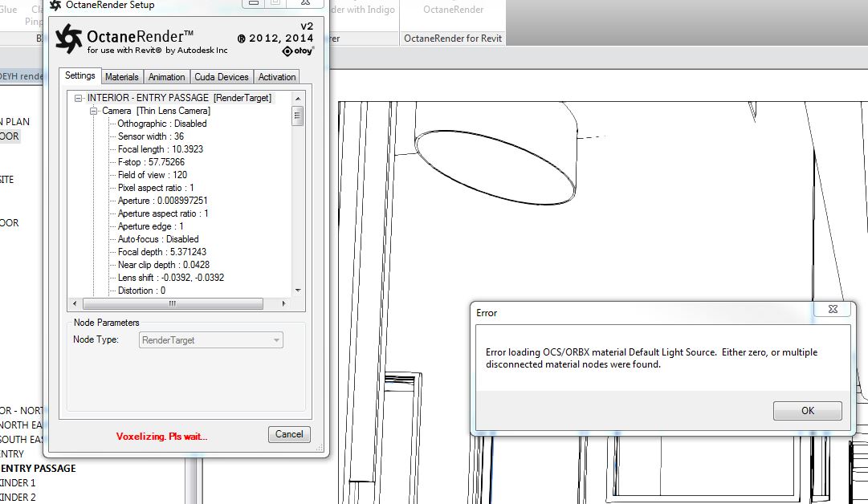Select the Sensor width : 36 row

151,136
